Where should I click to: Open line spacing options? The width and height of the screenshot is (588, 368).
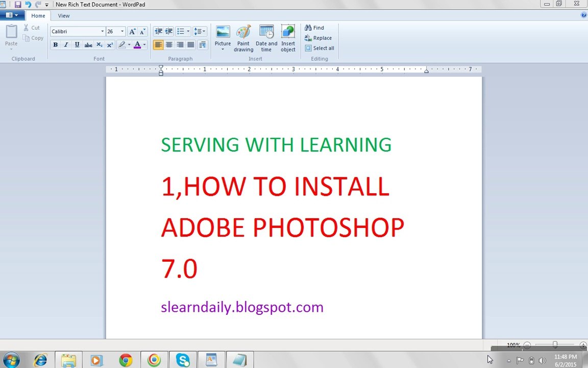coord(200,32)
